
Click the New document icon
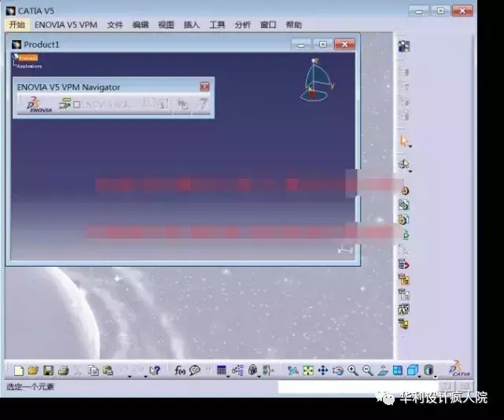pos(19,370)
